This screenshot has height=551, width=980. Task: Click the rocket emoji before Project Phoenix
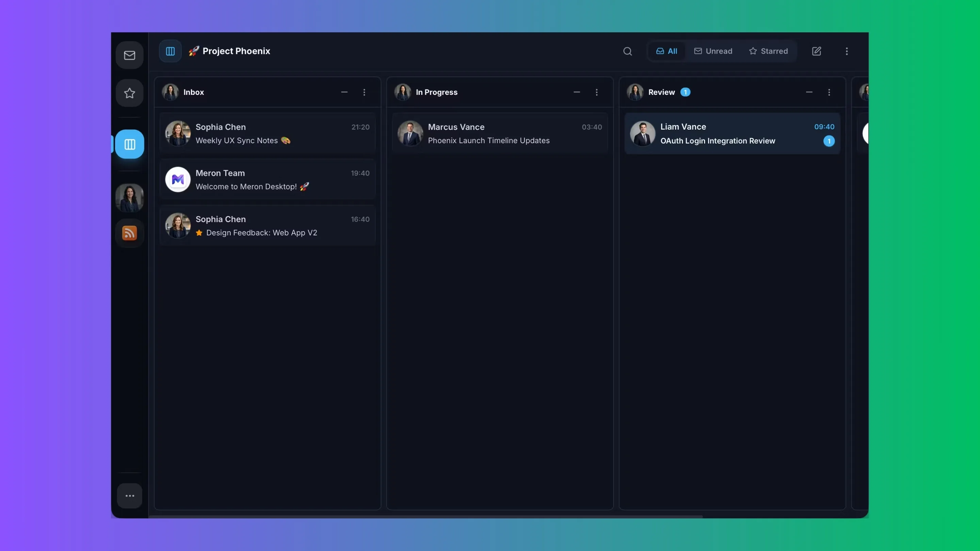(x=194, y=51)
